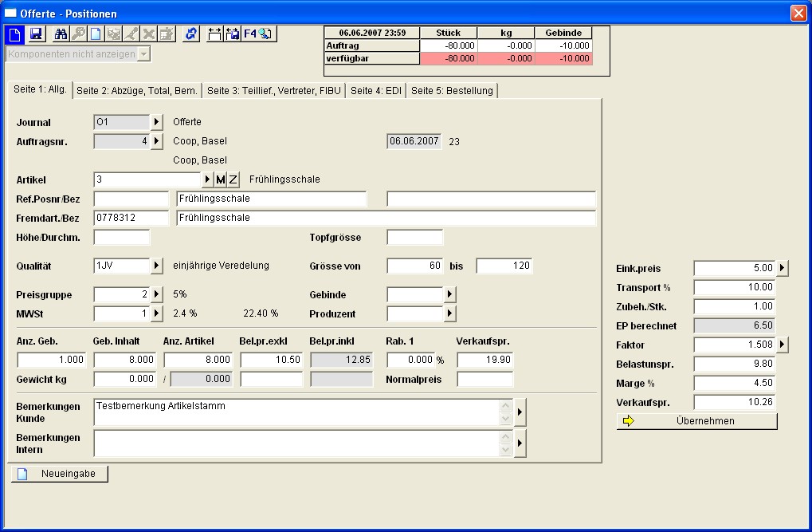The image size is (812, 532).
Task: Open the Komponenten nicht anzeigen dropdown
Action: tap(144, 54)
